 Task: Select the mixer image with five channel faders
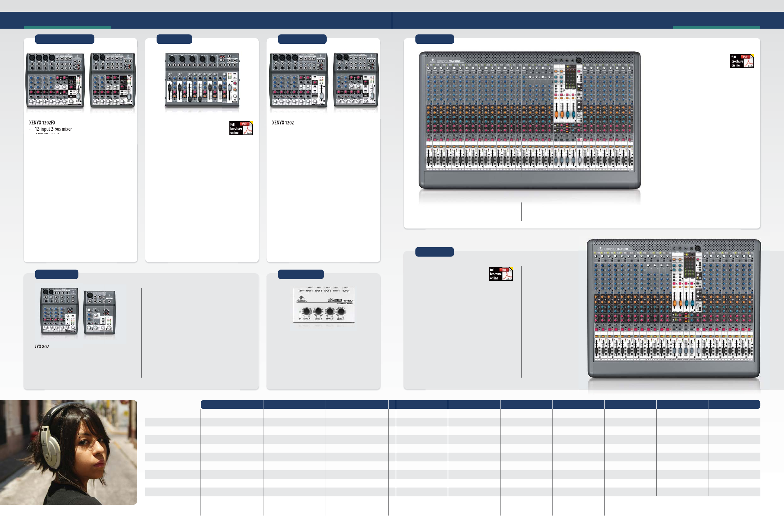point(202,81)
